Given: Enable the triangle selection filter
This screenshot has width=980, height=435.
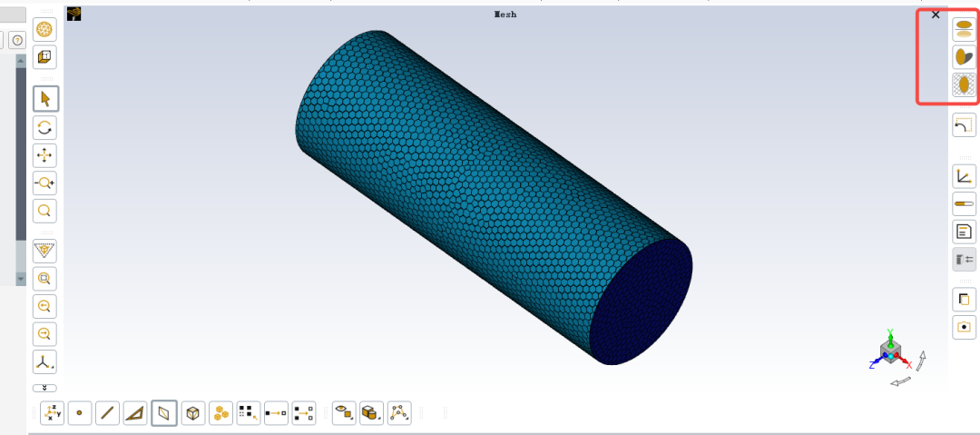Looking at the screenshot, I should pos(135,413).
